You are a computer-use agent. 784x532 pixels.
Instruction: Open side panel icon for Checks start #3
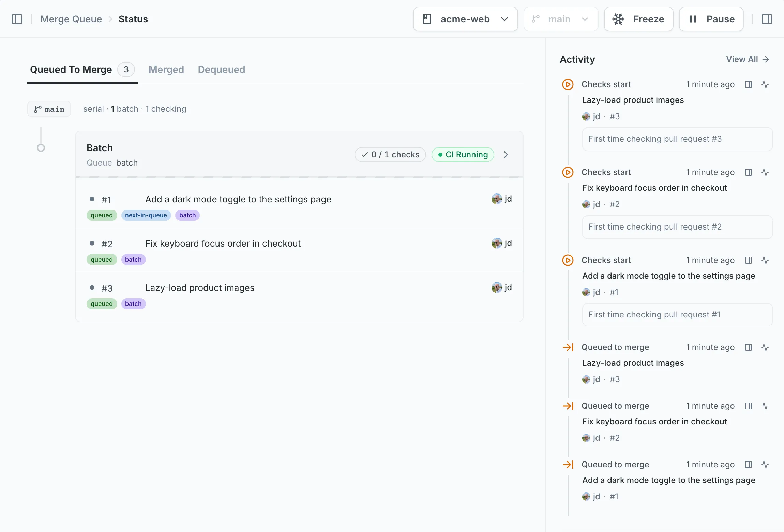click(x=749, y=84)
